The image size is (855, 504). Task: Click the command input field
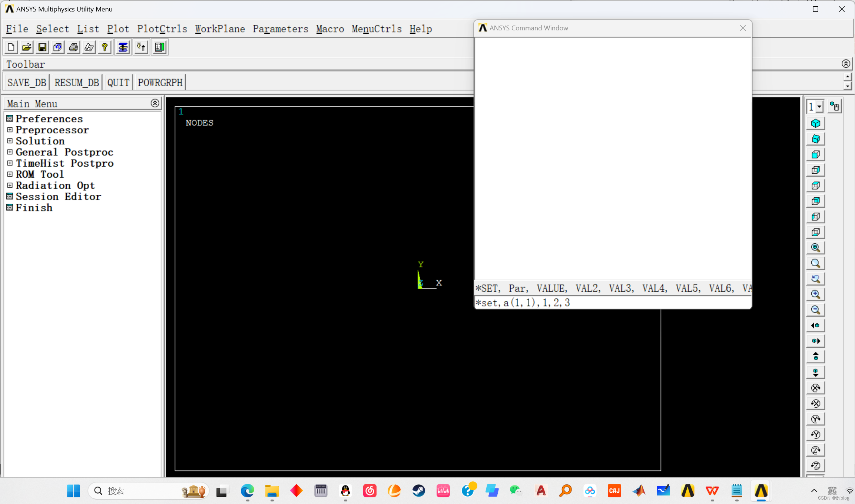(612, 303)
